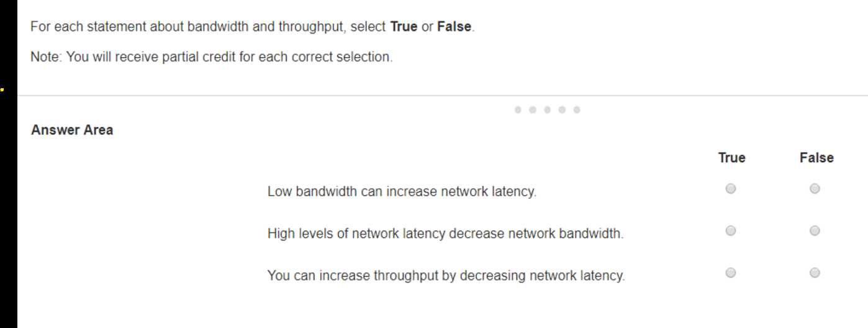Screen dimensions: 868x328
Task: Choose True for increasing throughput statement
Action: coord(731,273)
